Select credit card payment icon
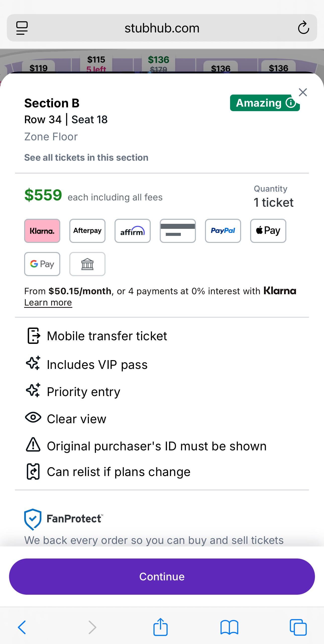Viewport: 324px width, 644px height. coord(178,231)
